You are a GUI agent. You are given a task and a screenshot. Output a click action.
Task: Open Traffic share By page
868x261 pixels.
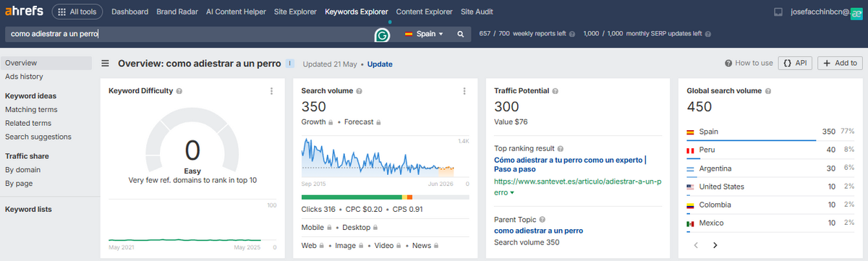click(x=19, y=184)
